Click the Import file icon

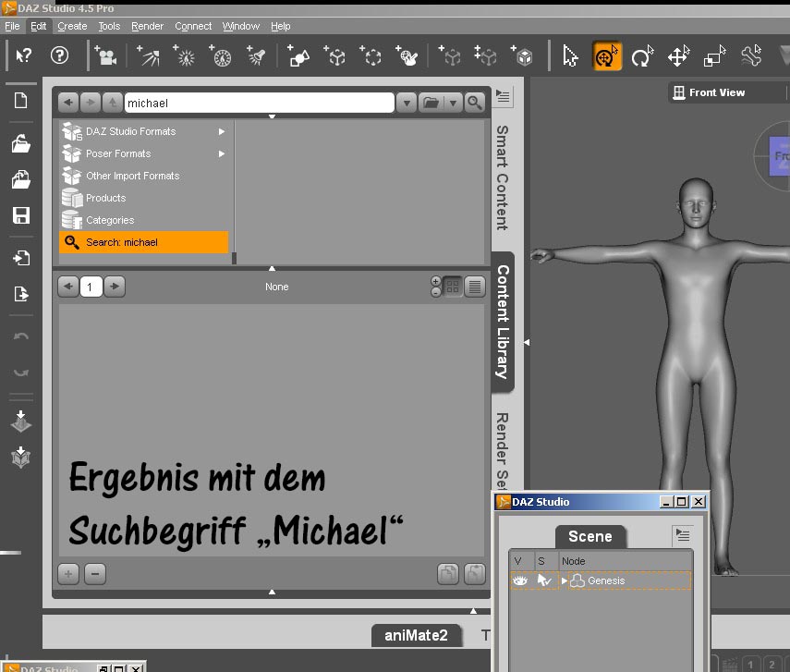20,258
